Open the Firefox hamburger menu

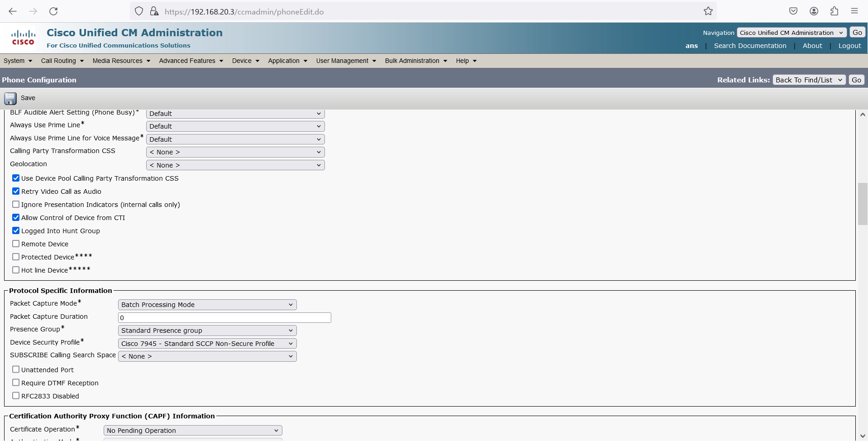click(854, 11)
